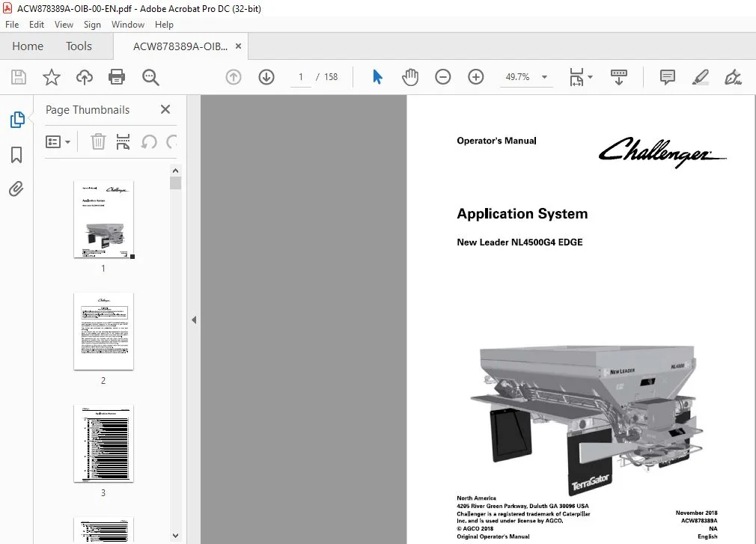Click the 'November 2018' date text
The width and height of the screenshot is (756, 544).
pos(696,513)
